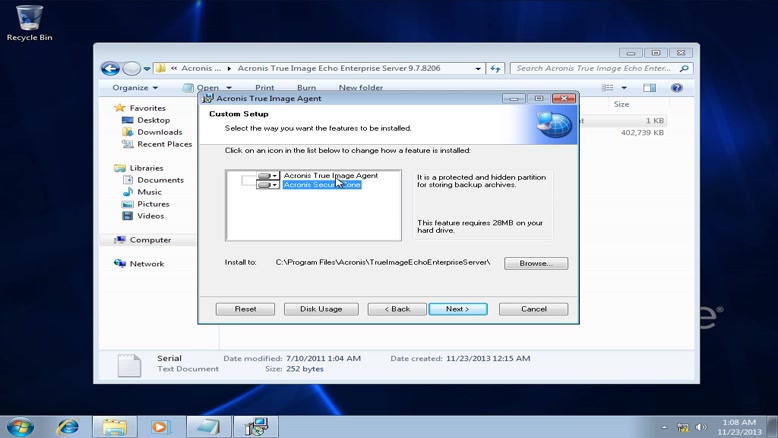Open the Acronis Secure Zone feature dropdown
Viewport: 778px width, 438px height.
[268, 185]
